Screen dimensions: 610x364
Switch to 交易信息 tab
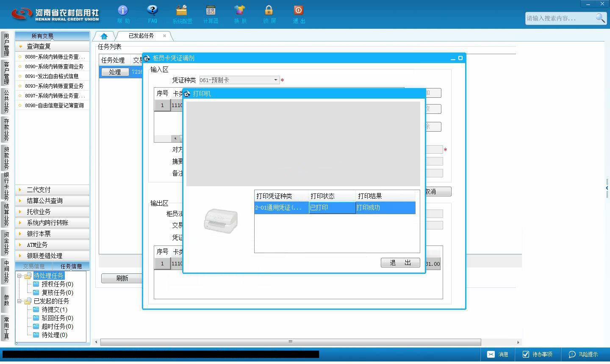(33, 266)
